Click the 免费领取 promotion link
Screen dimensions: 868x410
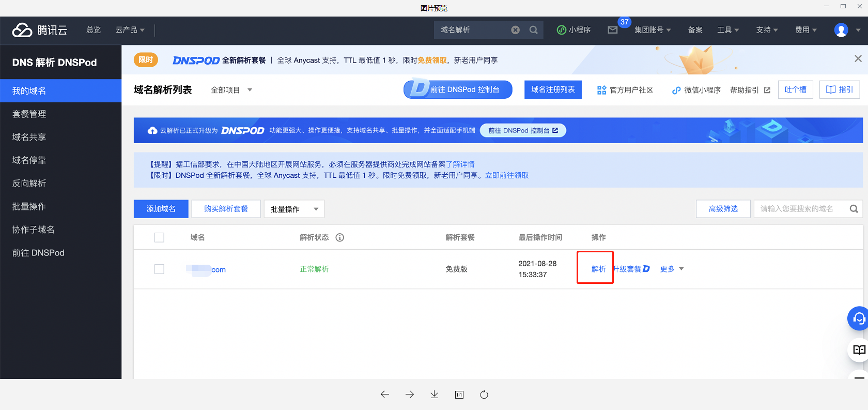click(432, 60)
